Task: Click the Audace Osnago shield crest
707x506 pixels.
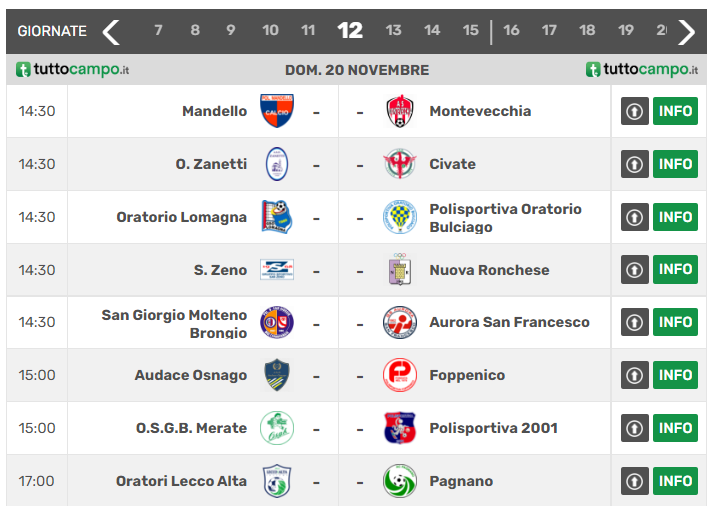Action: pos(277,375)
